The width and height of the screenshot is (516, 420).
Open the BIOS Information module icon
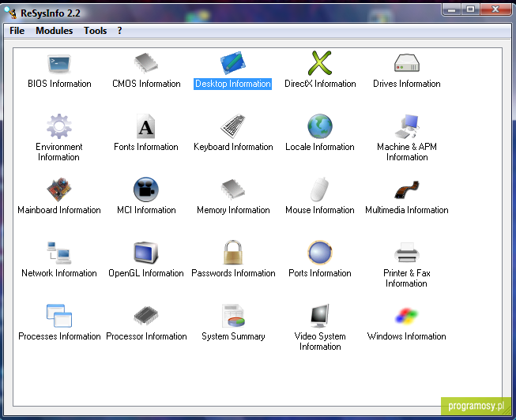coord(59,63)
